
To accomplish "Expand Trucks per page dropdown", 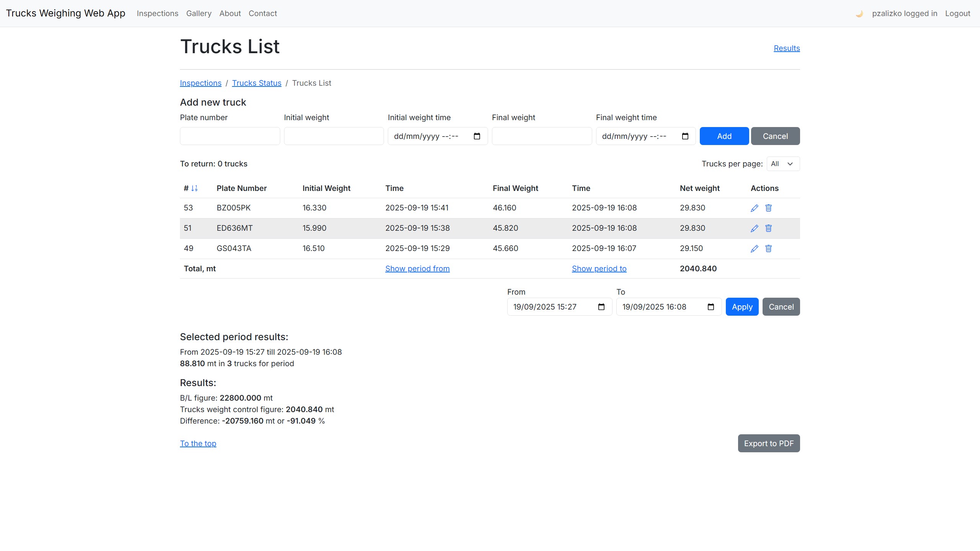I will pyautogui.click(x=783, y=164).
